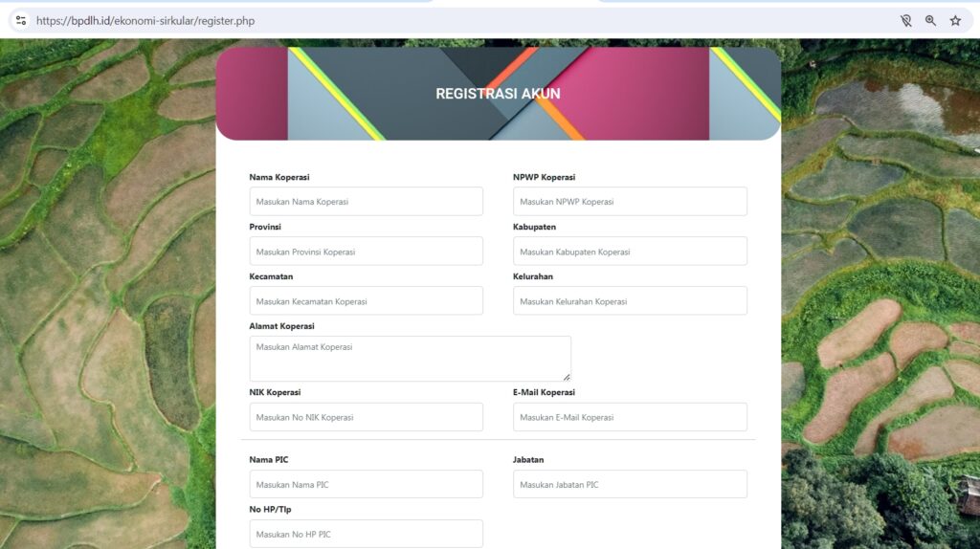Focus the No HP/Tlp input field

coord(366,534)
